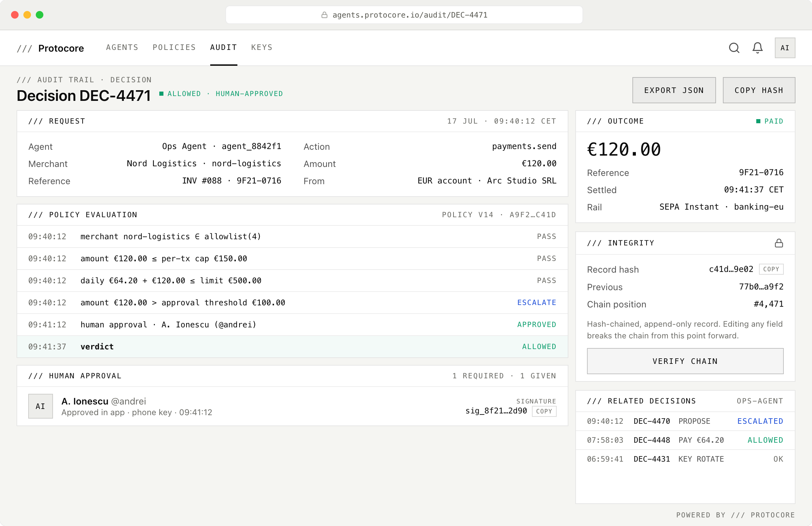Select the Audit tab
This screenshot has height=526, width=812.
click(x=224, y=48)
